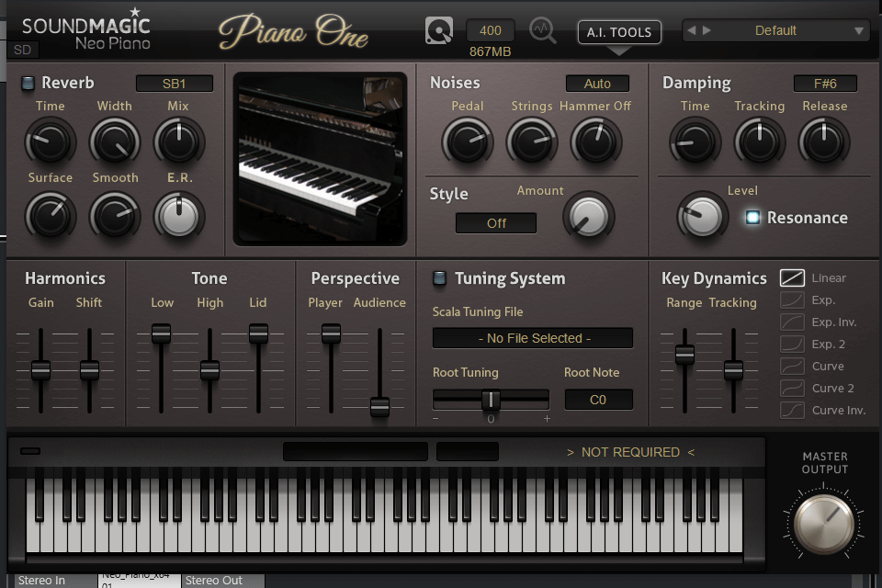Click the Master Output knob
This screenshot has height=588, width=882.
[x=824, y=525]
